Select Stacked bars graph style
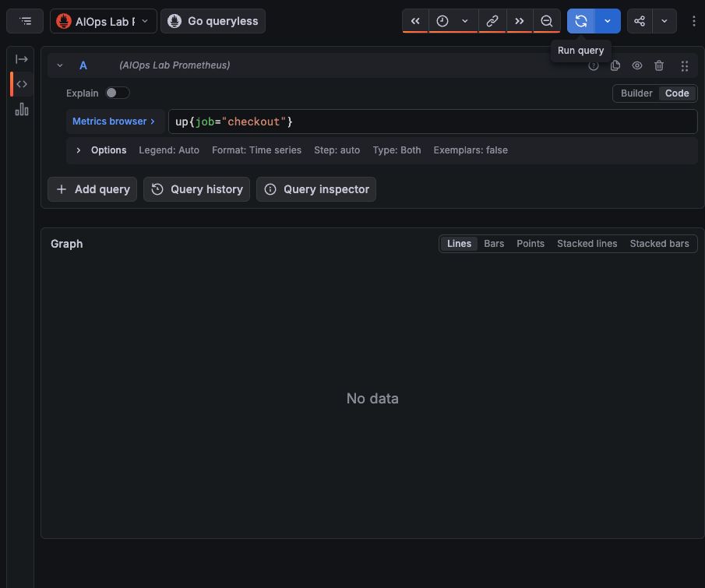 tap(659, 244)
